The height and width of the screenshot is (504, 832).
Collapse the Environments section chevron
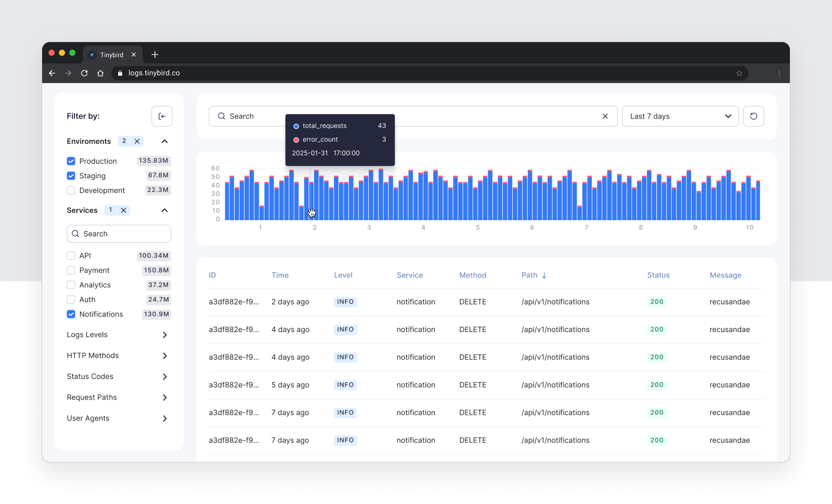click(164, 141)
